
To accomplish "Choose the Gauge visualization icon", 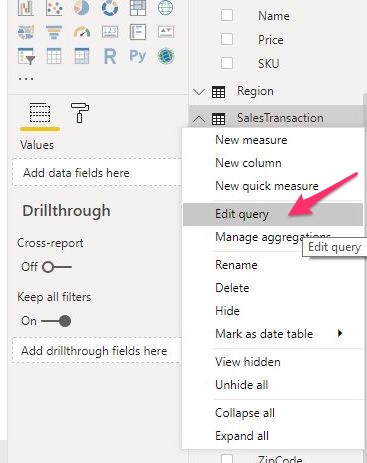I will tap(82, 32).
